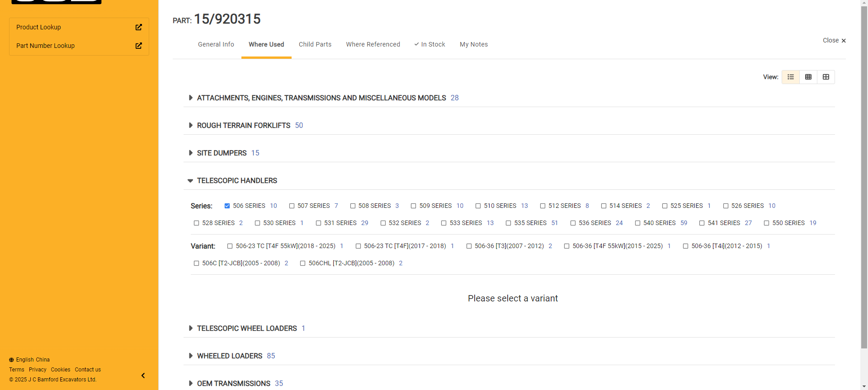Tick the 506CHL [T2-JCB] variant checkbox

[302, 263]
